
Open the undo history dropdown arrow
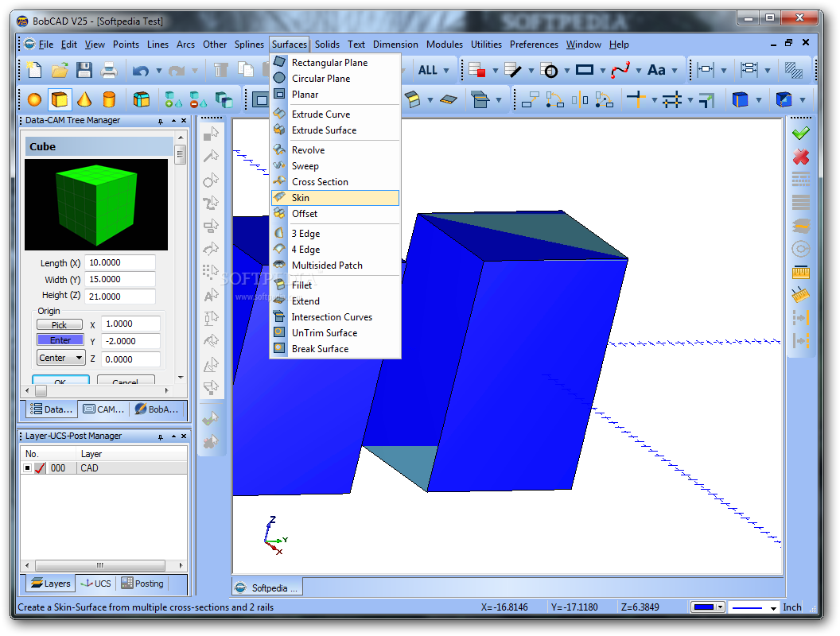click(158, 71)
